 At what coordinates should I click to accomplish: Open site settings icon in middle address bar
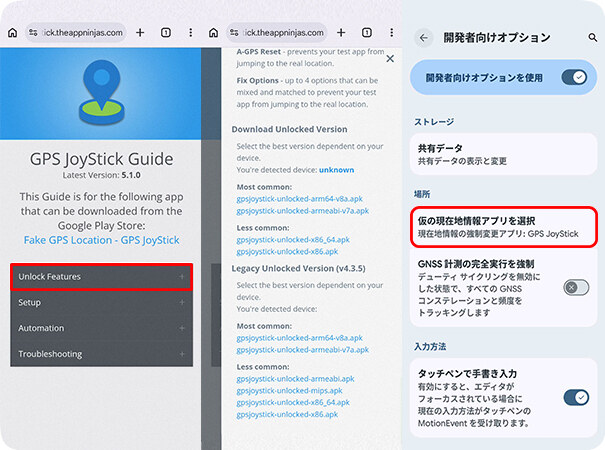pyautogui.click(x=234, y=33)
